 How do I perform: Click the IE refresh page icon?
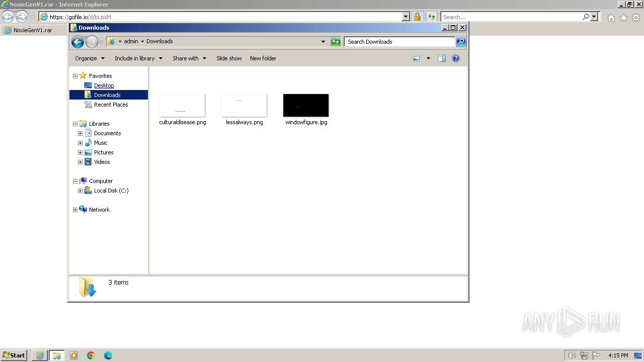point(431,17)
